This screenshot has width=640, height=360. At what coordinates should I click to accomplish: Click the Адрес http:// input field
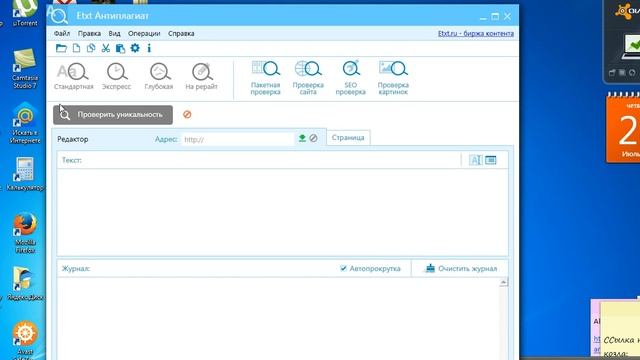click(237, 139)
